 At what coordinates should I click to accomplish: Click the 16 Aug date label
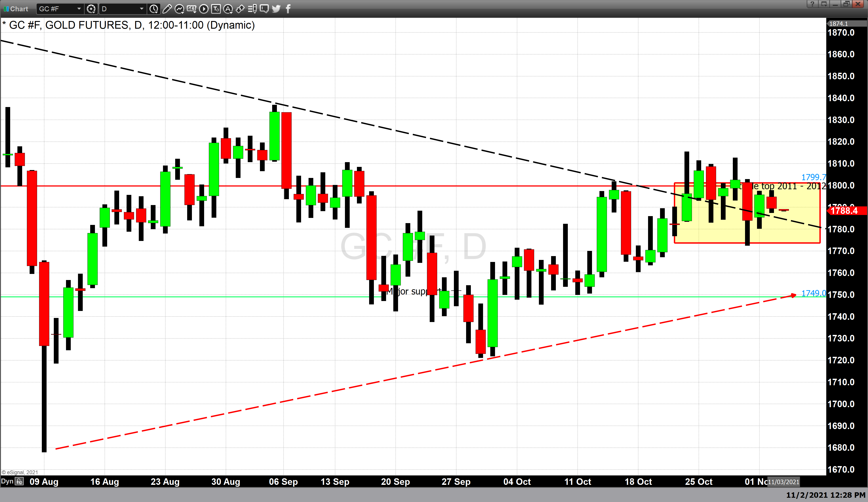click(105, 482)
